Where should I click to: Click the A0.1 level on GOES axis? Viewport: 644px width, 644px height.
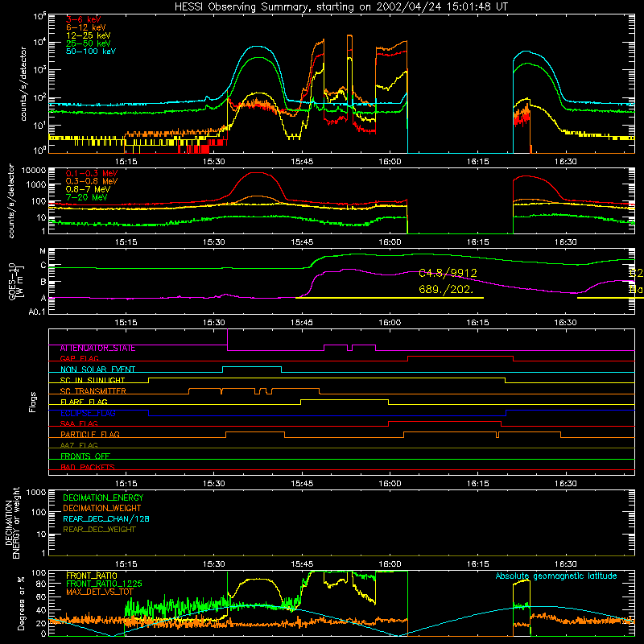pos(37,312)
